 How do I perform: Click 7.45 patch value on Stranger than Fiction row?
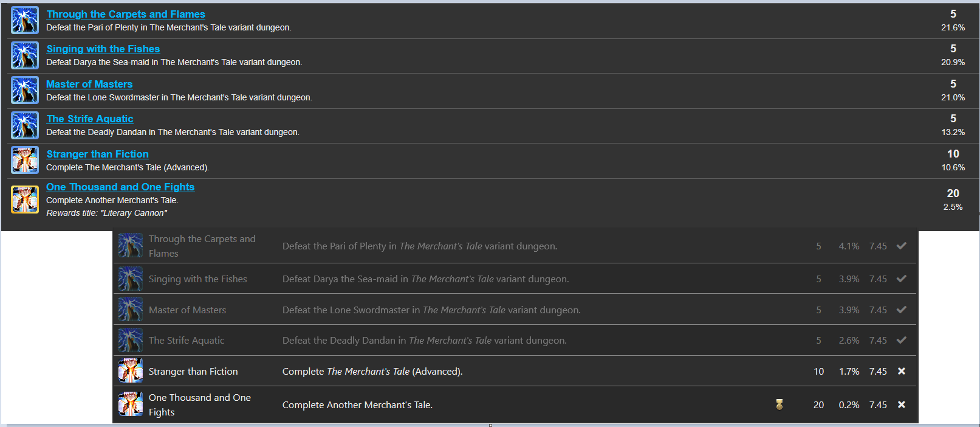point(878,371)
